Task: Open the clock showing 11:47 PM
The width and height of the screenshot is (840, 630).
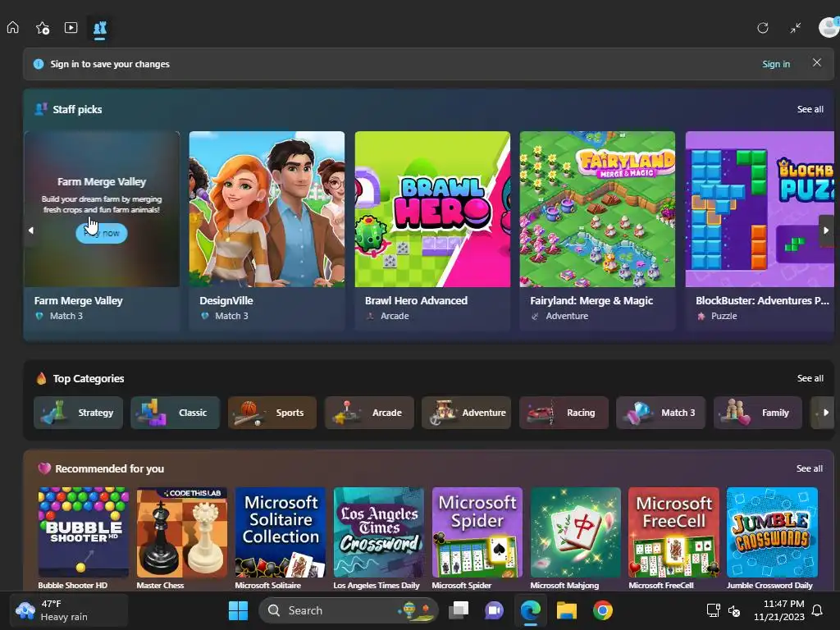Action: pos(779,610)
